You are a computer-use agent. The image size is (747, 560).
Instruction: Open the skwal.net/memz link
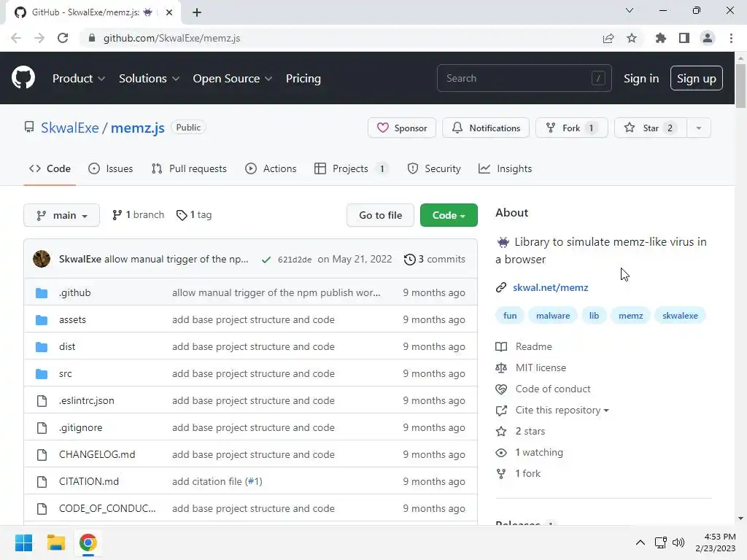[550, 287]
